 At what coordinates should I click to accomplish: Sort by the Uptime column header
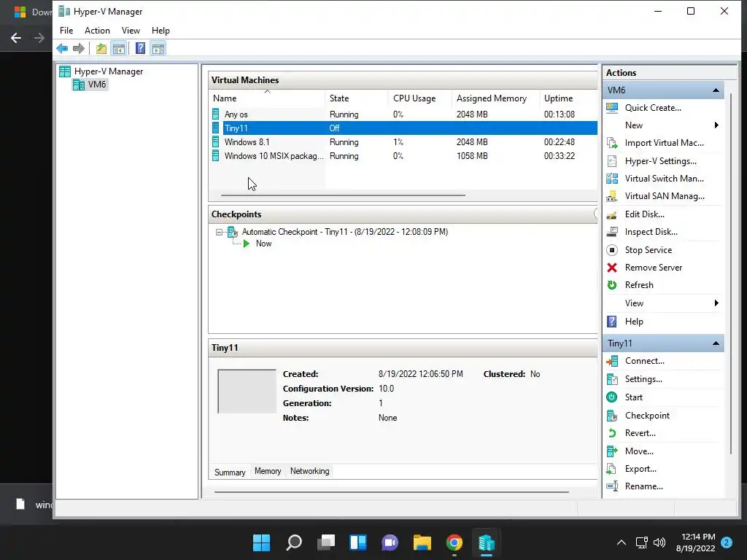(x=568, y=98)
